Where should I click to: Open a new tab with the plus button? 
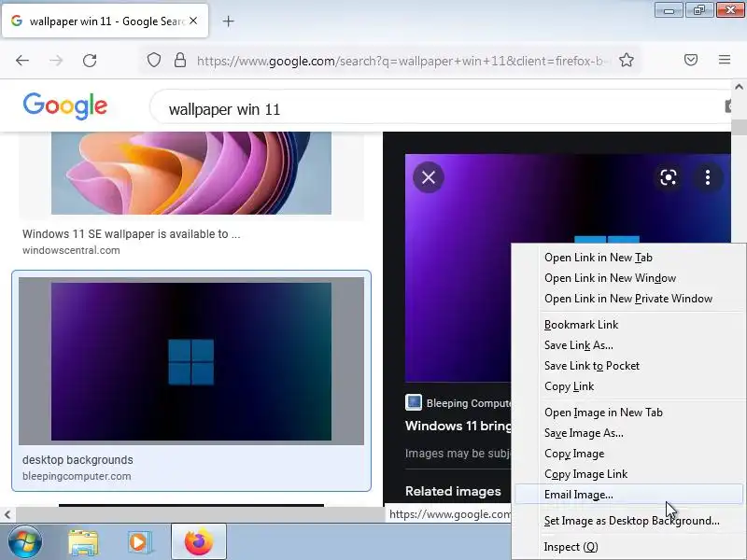click(x=228, y=21)
